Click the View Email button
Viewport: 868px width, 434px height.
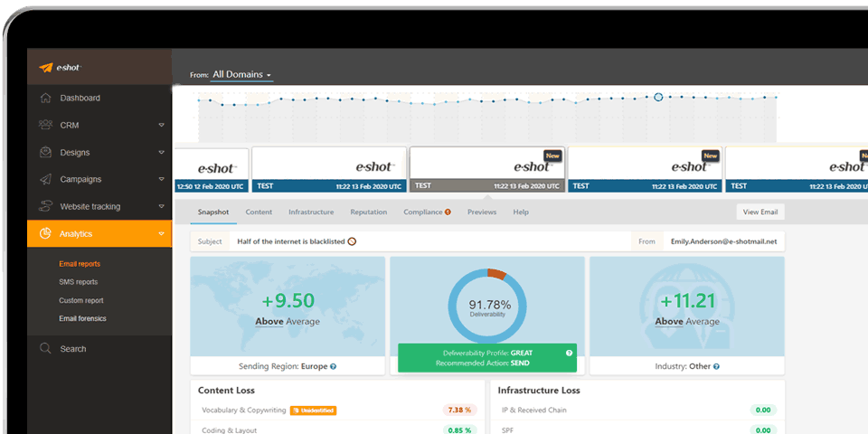tap(760, 212)
